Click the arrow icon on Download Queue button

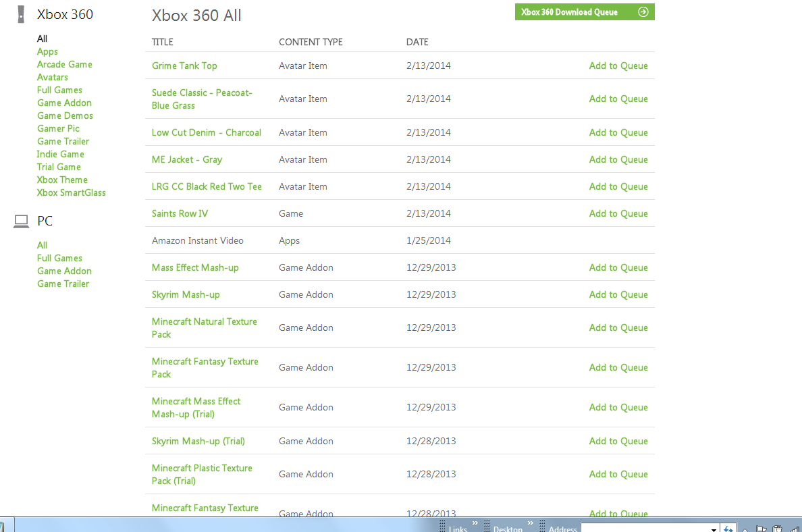(x=643, y=11)
